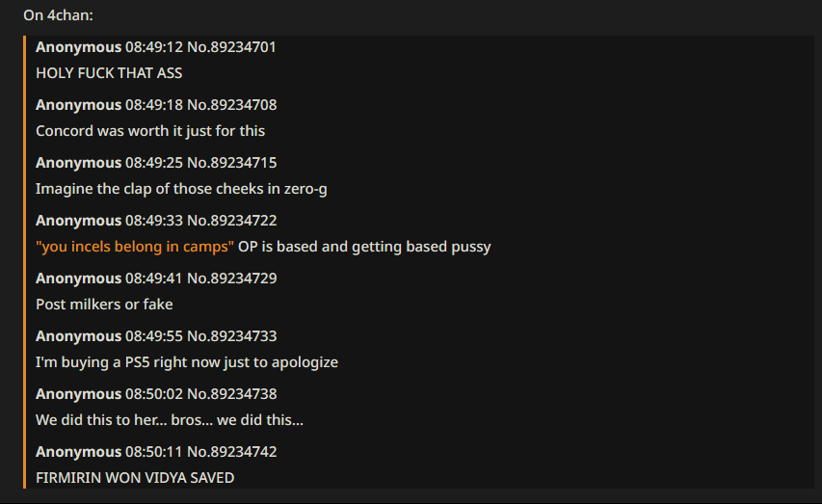This screenshot has width=822, height=504.
Task: Click the post number No.89234701
Action: click(x=231, y=47)
